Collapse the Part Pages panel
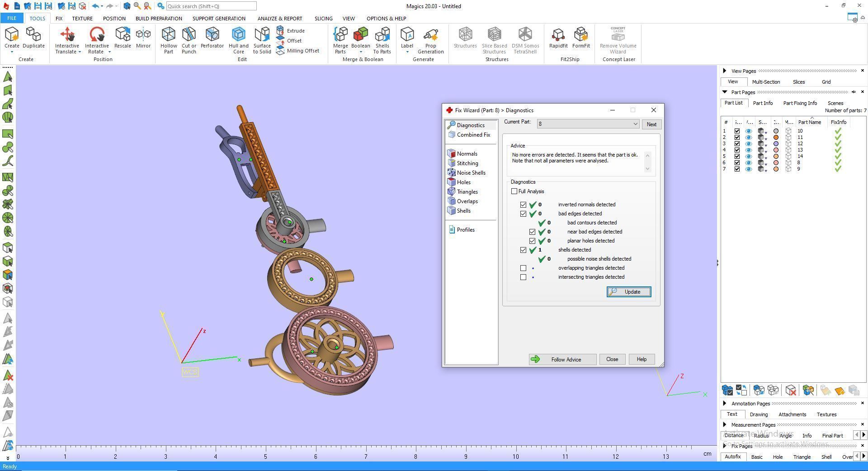The height and width of the screenshot is (471, 868). pos(725,92)
